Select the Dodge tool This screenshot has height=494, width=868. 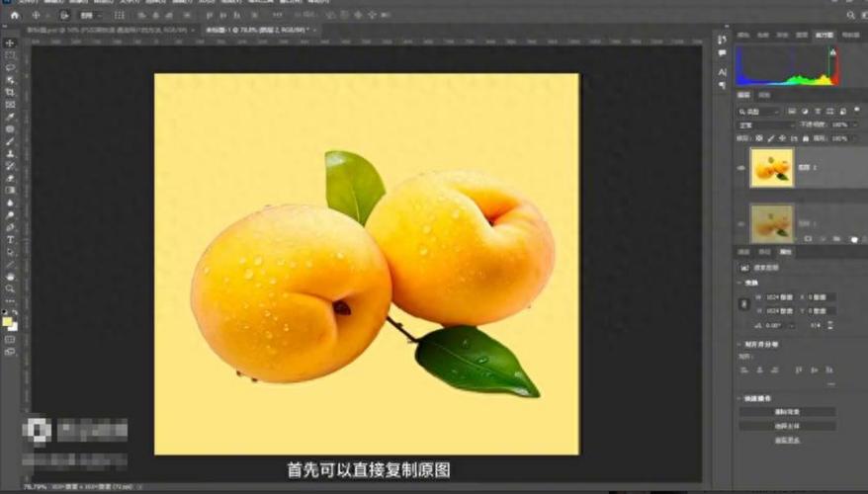10,215
